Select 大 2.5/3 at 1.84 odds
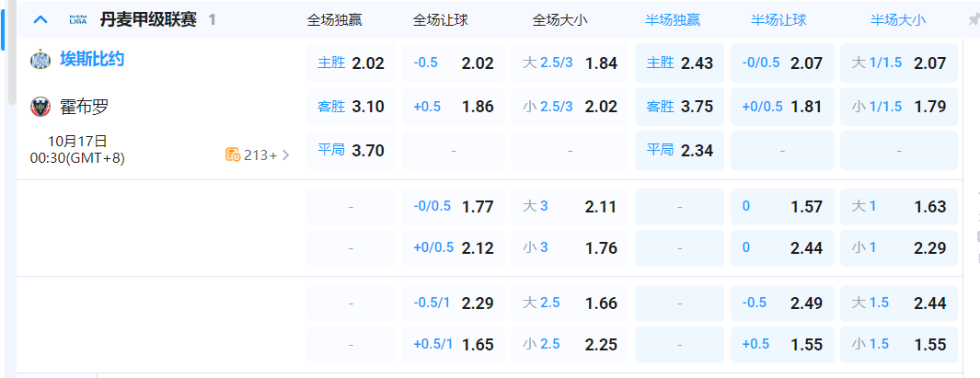Image resolution: width=980 pixels, height=378 pixels. pos(569,63)
